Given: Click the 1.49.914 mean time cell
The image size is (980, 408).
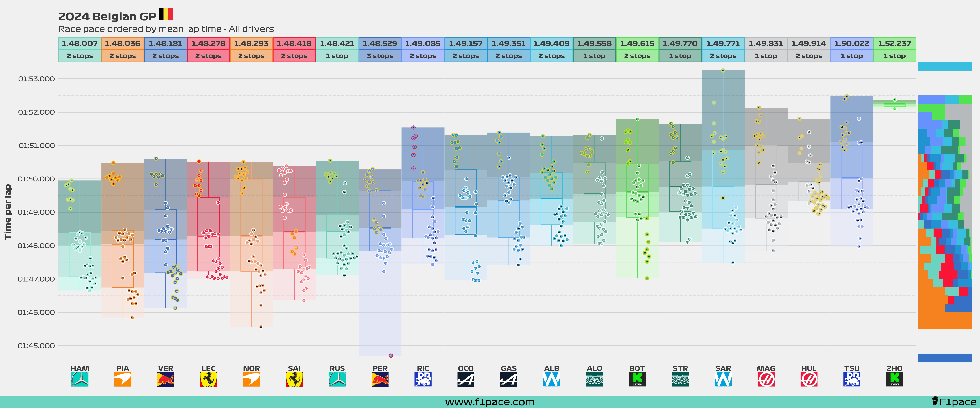Looking at the screenshot, I should click(x=809, y=43).
